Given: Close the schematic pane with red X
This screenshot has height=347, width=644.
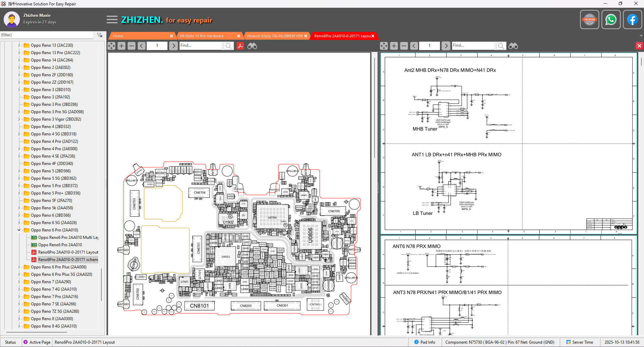Looking at the screenshot, I should coord(639,46).
